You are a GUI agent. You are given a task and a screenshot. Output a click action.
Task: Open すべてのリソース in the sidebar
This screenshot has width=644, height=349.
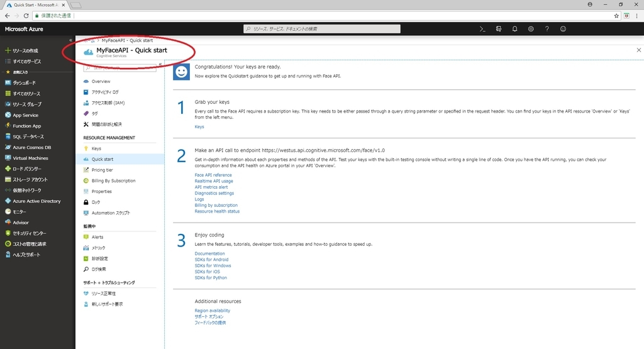coord(26,94)
